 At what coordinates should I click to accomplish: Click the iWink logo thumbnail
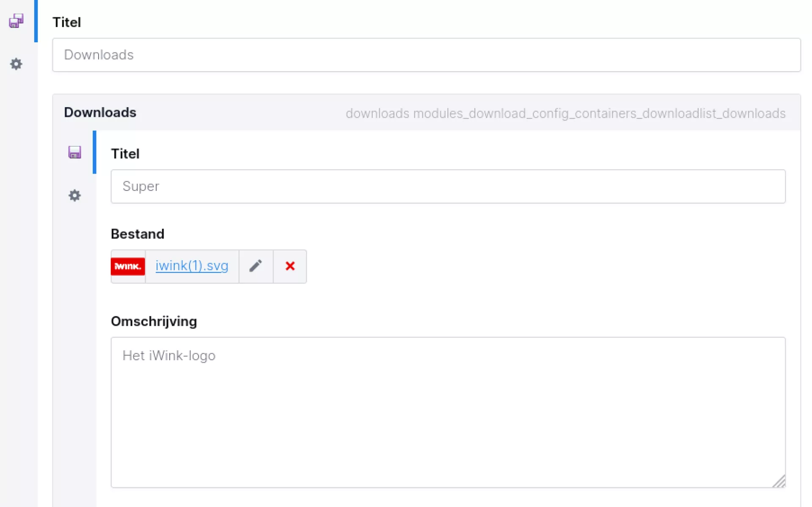[x=128, y=266]
